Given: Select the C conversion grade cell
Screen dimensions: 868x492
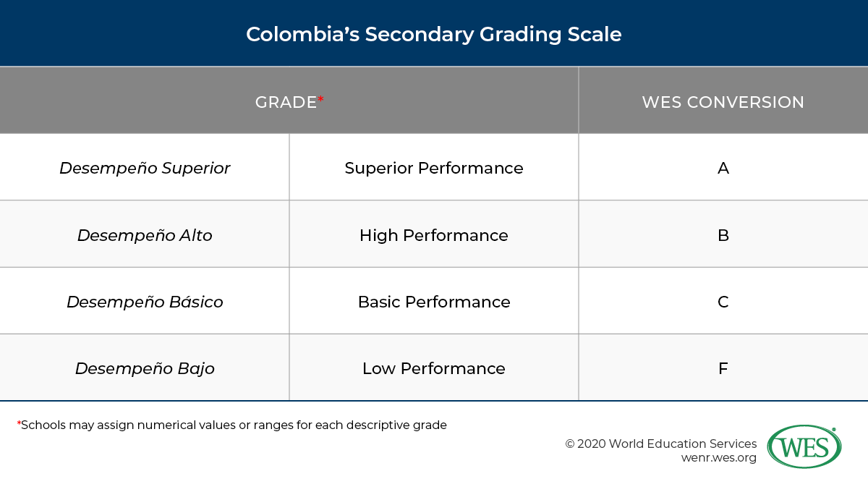Looking at the screenshot, I should [x=723, y=302].
